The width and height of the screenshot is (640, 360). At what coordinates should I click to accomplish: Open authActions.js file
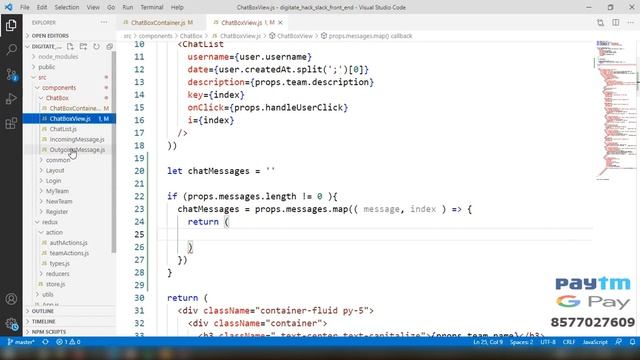[68, 242]
